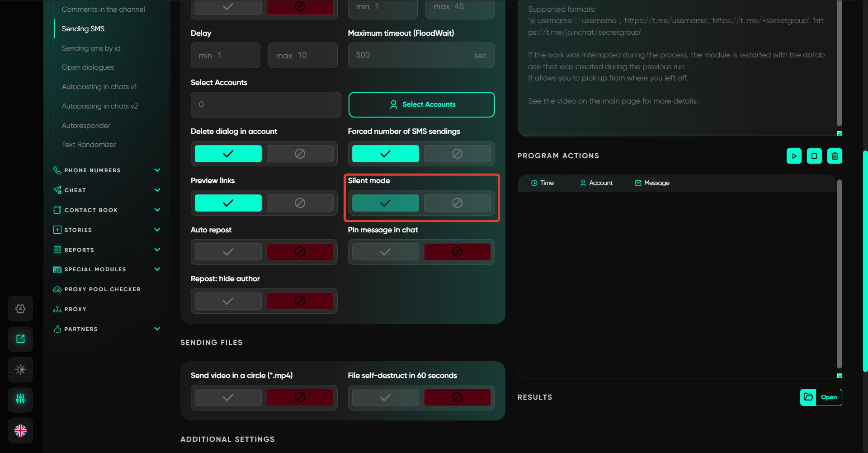The height and width of the screenshot is (453, 868).
Task: Open settings with the gear icon
Action: pos(20,309)
